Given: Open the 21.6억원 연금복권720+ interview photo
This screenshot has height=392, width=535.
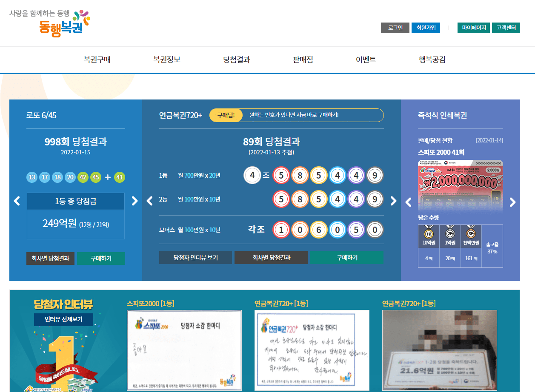Looking at the screenshot, I should pos(440,350).
